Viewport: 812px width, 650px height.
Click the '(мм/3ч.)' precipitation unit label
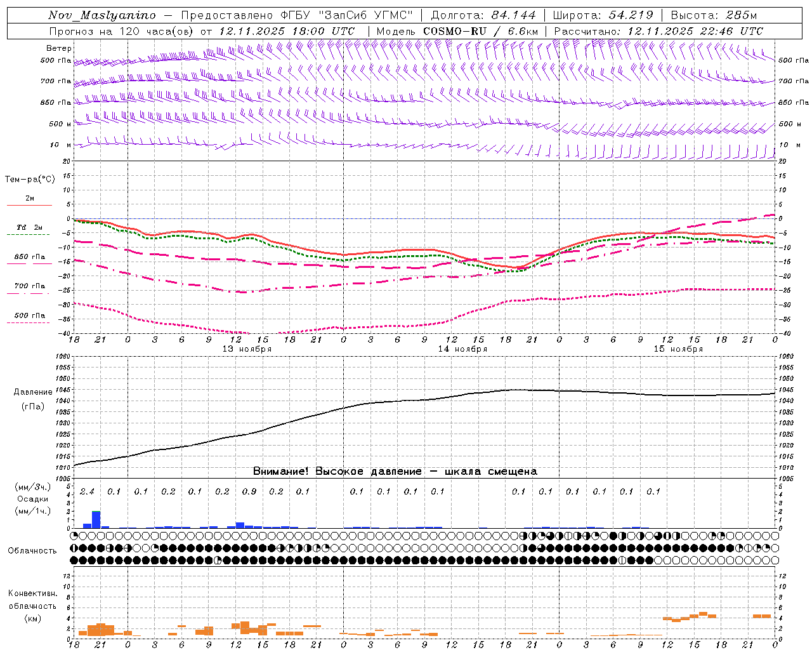32,487
